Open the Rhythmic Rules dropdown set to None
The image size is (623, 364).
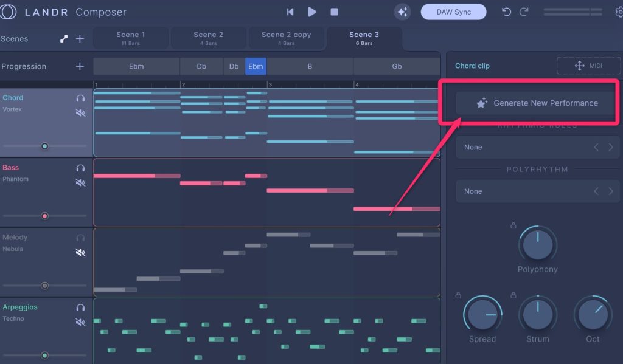click(523, 147)
